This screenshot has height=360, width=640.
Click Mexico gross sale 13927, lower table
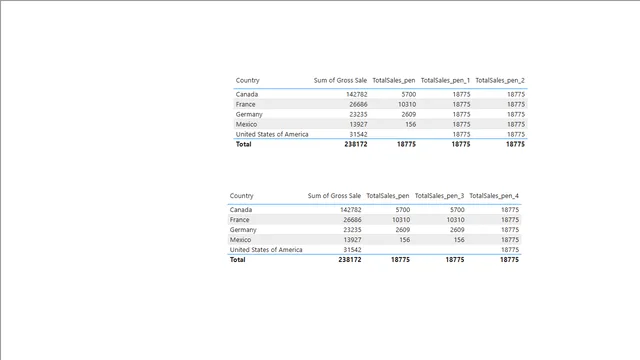[x=352, y=240]
